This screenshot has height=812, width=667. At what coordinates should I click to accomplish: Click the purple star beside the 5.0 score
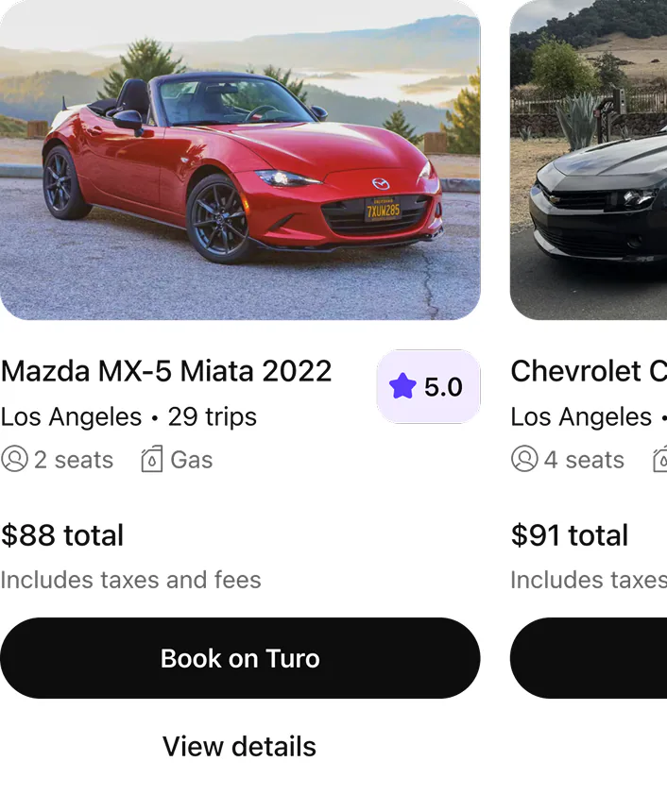pyautogui.click(x=402, y=385)
